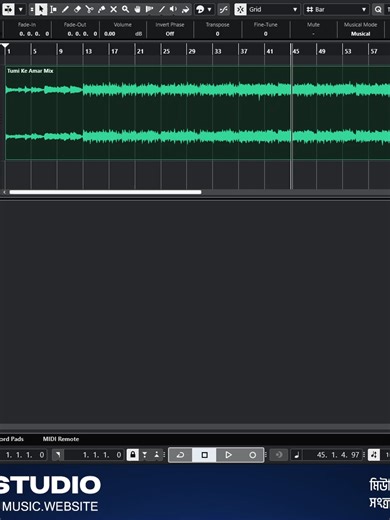Select the Line tool

click(x=162, y=9)
